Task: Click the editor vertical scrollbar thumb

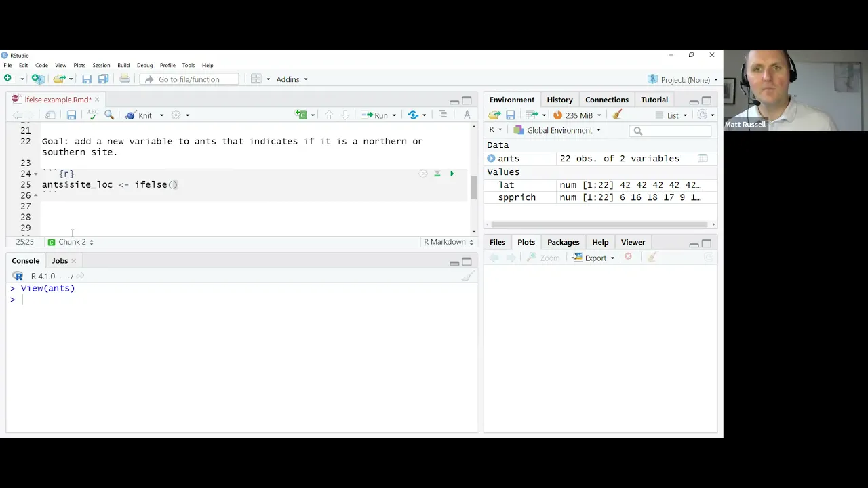Action: click(x=473, y=187)
